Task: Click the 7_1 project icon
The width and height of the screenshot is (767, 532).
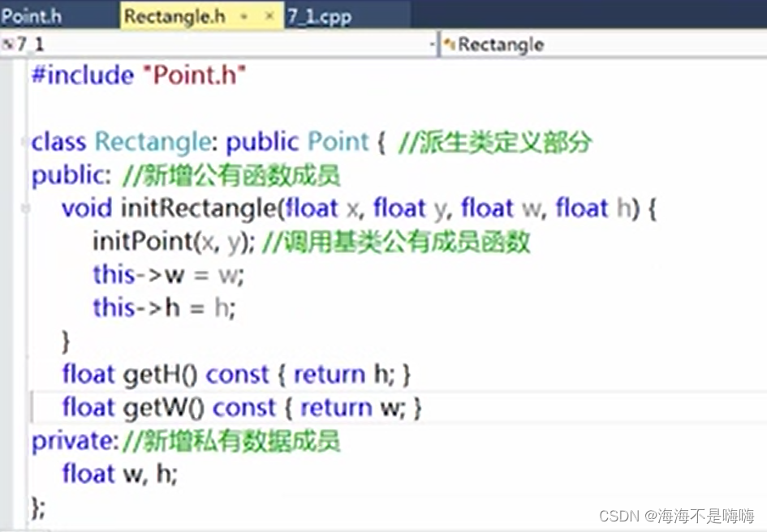Action: point(8,45)
